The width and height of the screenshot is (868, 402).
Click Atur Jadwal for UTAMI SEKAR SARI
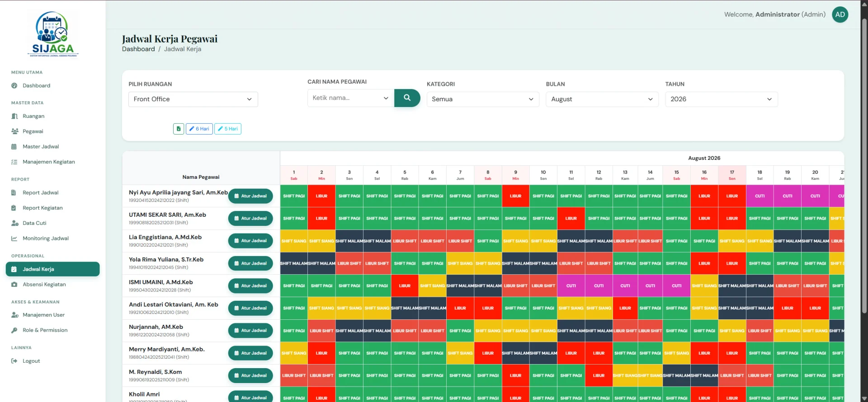pyautogui.click(x=250, y=219)
